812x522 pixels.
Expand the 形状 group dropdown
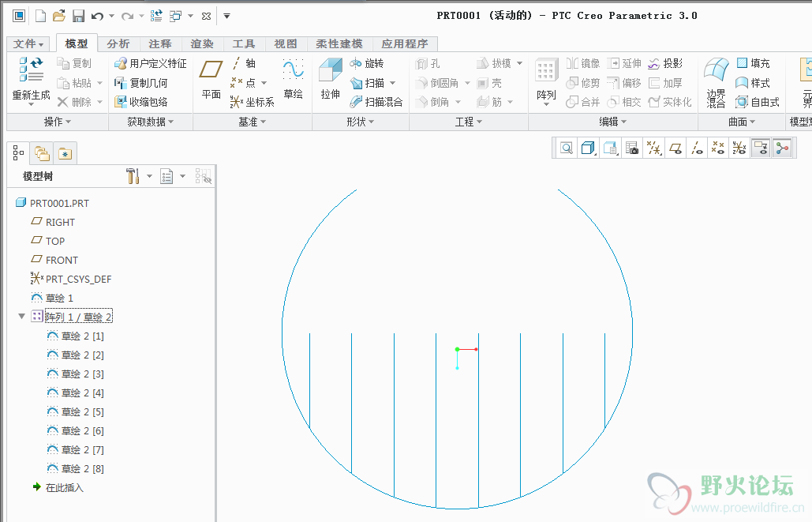coord(361,122)
